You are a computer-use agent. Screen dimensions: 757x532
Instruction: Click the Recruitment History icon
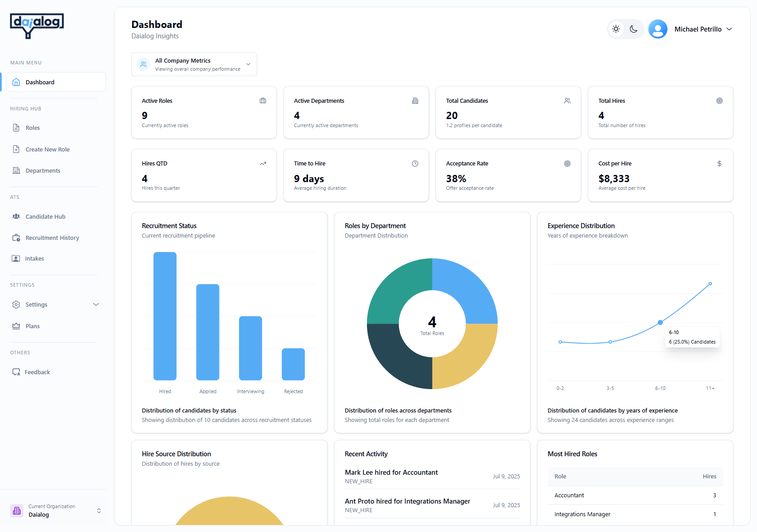click(x=16, y=238)
